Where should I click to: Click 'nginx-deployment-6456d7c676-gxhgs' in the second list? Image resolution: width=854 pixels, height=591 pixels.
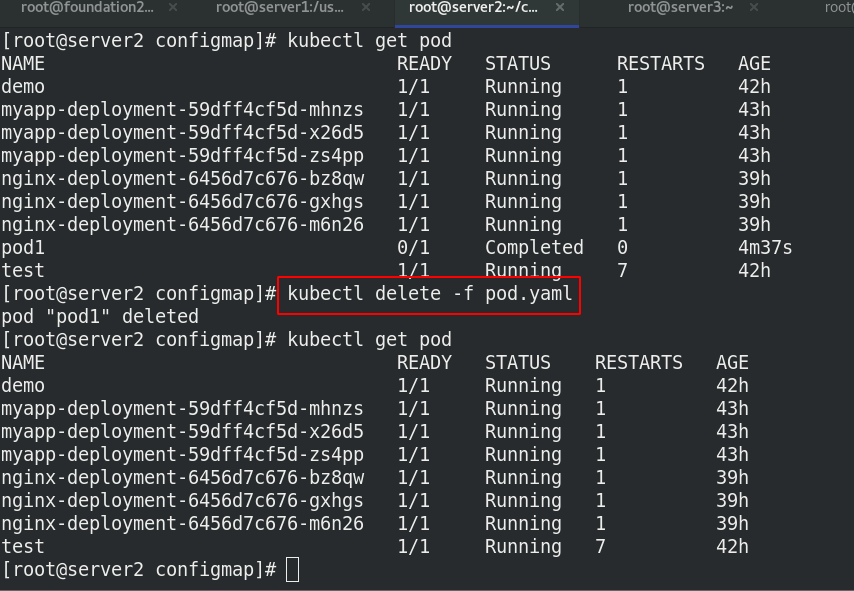pos(182,501)
